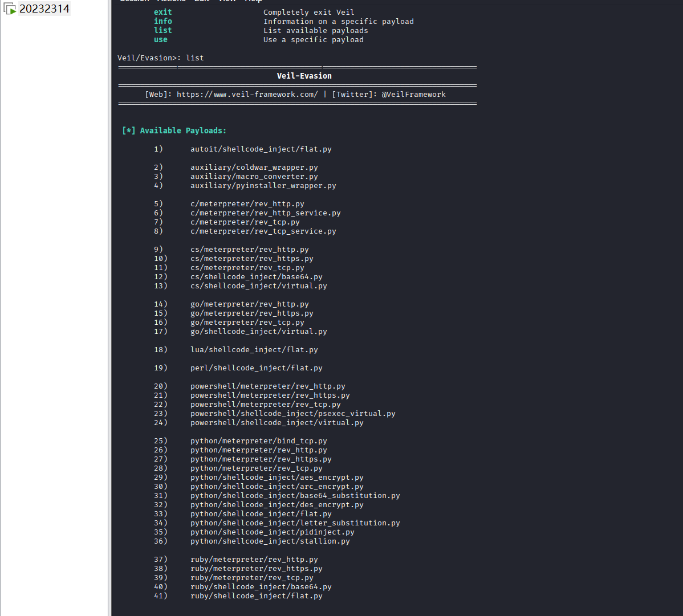This screenshot has width=683, height=616.
Task: Click the green 'info' command text
Action: point(163,21)
